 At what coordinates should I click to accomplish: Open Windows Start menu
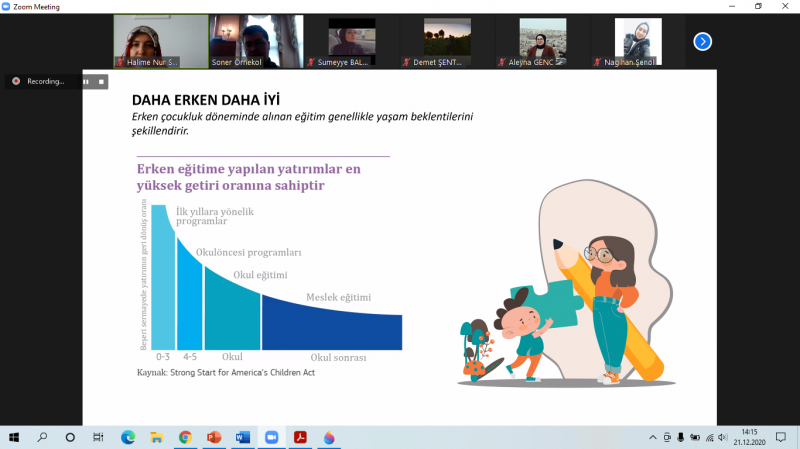[x=14, y=437]
